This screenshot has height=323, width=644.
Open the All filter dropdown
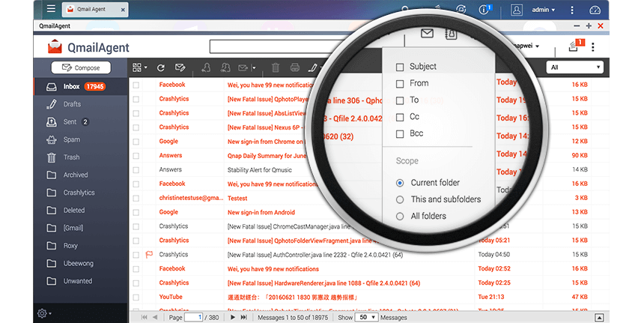point(574,67)
